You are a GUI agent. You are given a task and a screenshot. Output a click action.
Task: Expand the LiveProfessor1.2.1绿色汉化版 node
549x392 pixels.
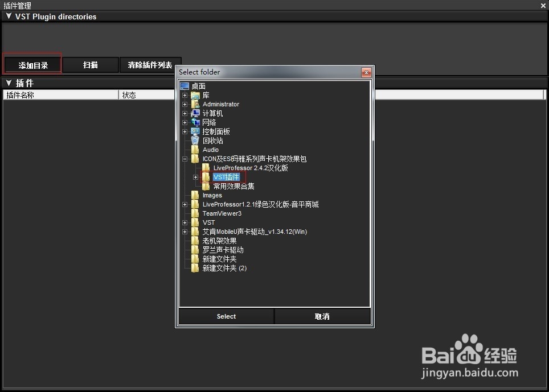point(185,204)
